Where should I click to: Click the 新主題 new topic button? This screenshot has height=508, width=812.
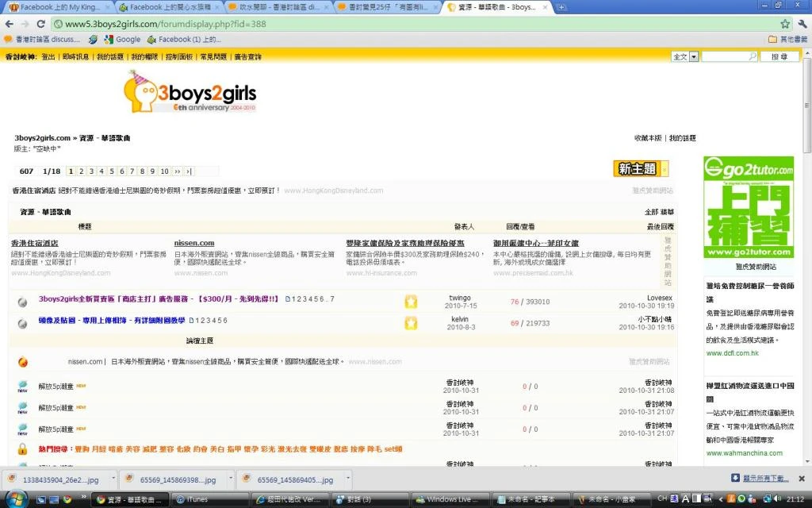pyautogui.click(x=637, y=168)
